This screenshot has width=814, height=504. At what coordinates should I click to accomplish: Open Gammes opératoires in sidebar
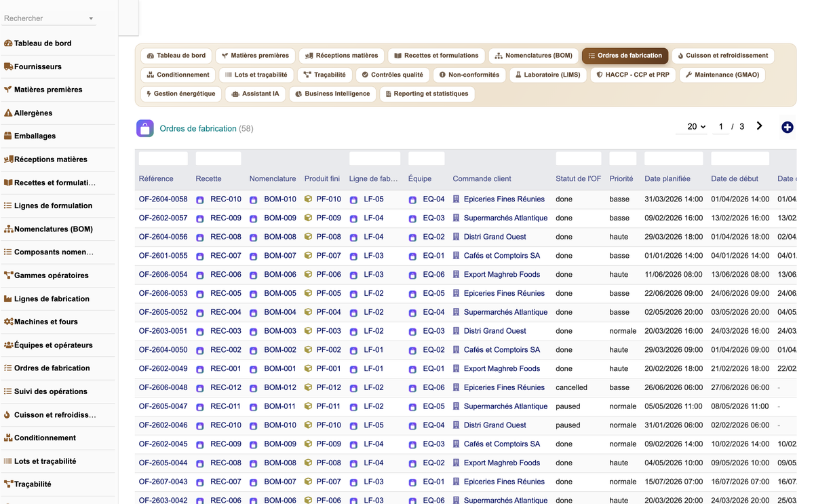tap(52, 275)
